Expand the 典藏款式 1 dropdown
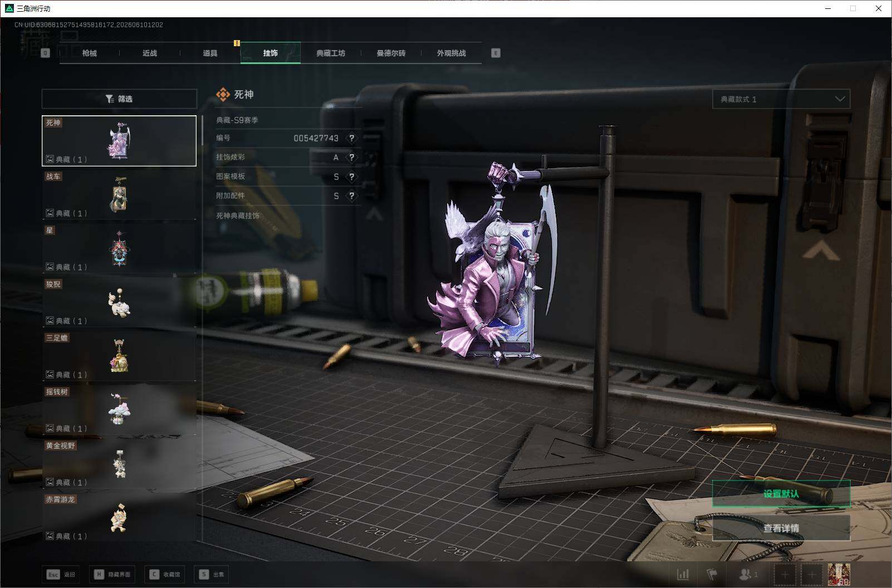 [781, 99]
